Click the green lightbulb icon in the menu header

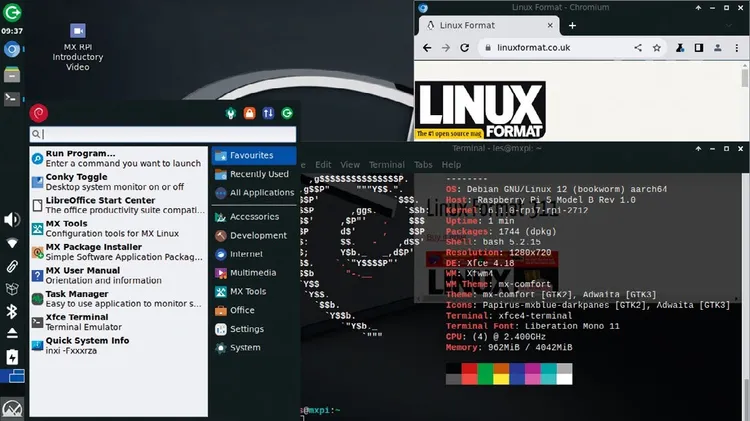click(231, 113)
